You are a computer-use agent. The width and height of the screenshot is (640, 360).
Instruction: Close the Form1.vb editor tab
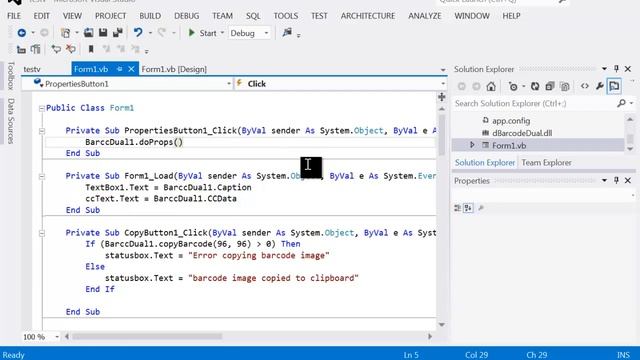pos(131,69)
